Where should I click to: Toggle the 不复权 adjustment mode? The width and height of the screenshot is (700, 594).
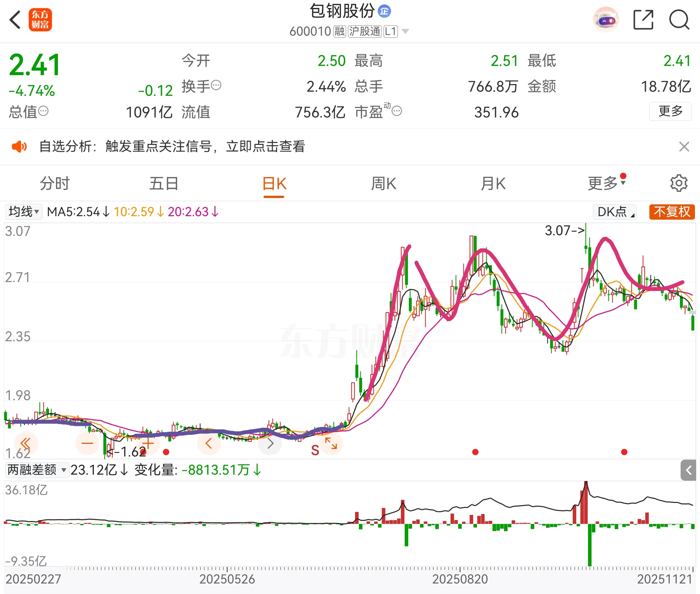click(x=672, y=212)
